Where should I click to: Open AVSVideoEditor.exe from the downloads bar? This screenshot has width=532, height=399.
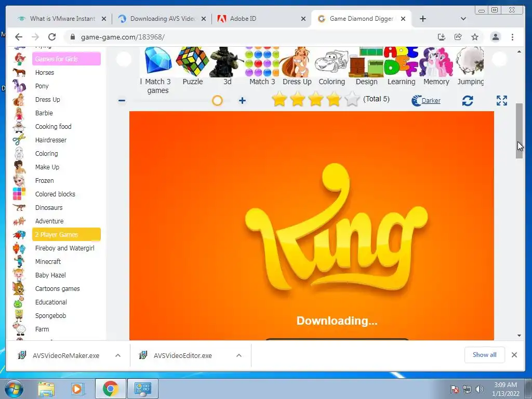coord(182,355)
